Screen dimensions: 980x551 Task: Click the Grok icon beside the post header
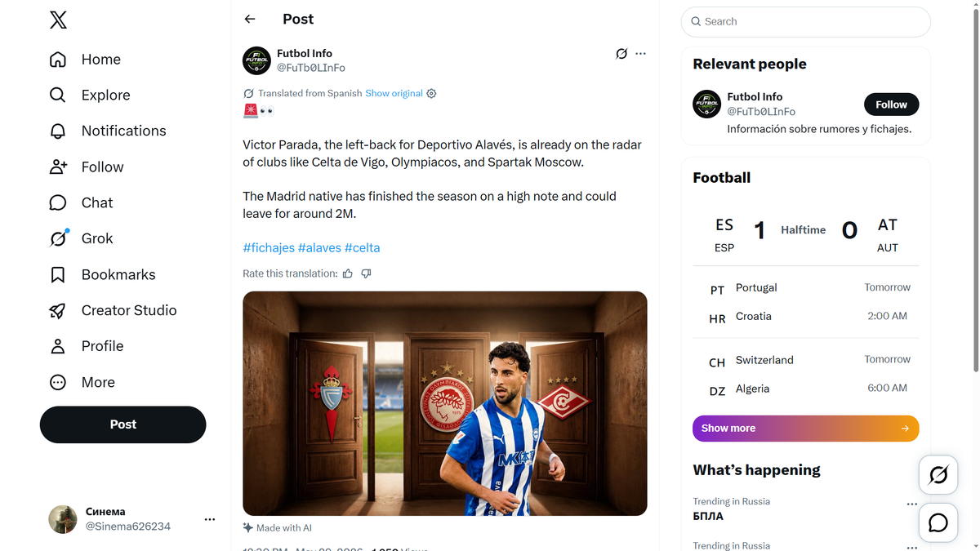click(x=621, y=53)
